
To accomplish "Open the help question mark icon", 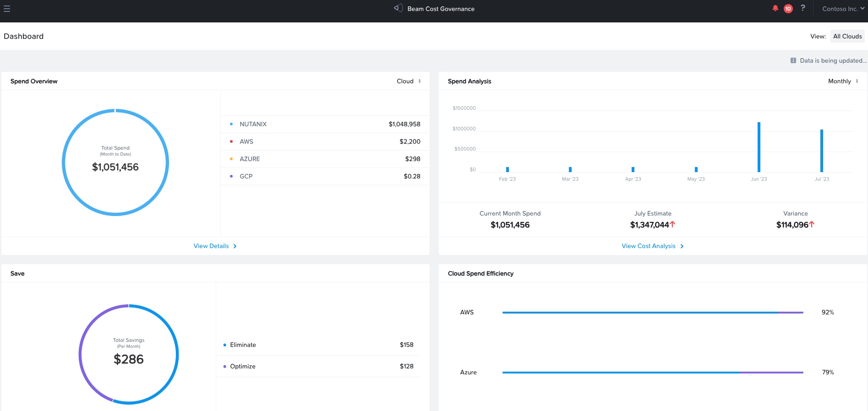I will click(x=802, y=8).
